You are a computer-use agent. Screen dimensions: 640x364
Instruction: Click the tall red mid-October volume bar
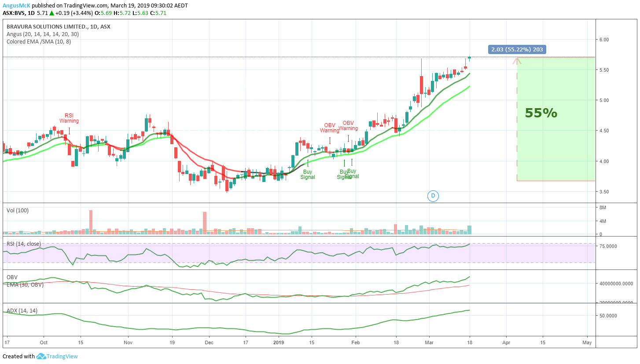pos(91,222)
